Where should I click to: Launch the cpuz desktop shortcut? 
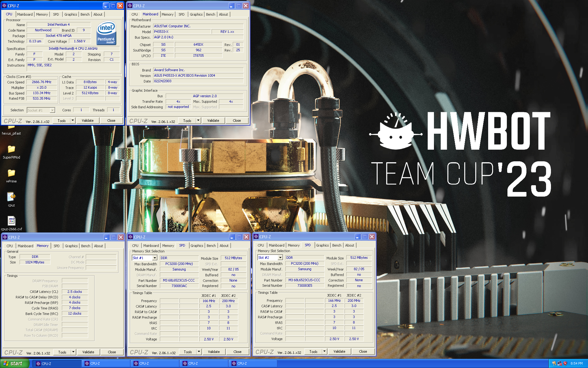11,197
